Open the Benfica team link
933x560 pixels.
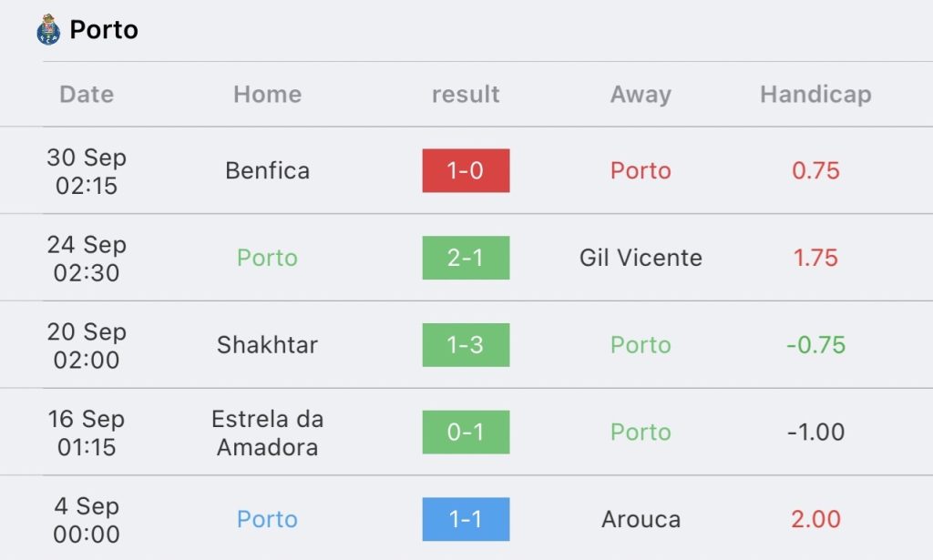coord(268,170)
